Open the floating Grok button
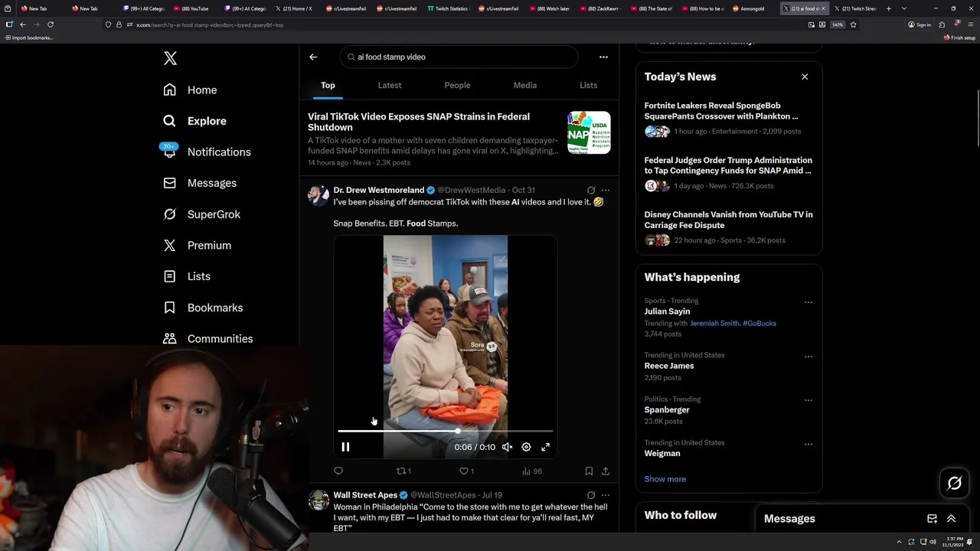The image size is (980, 551). (954, 483)
